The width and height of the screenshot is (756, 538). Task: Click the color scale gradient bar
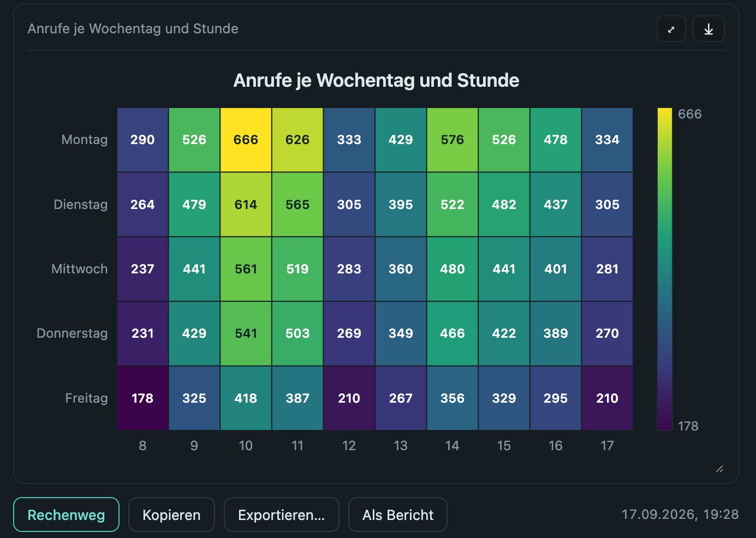point(664,269)
